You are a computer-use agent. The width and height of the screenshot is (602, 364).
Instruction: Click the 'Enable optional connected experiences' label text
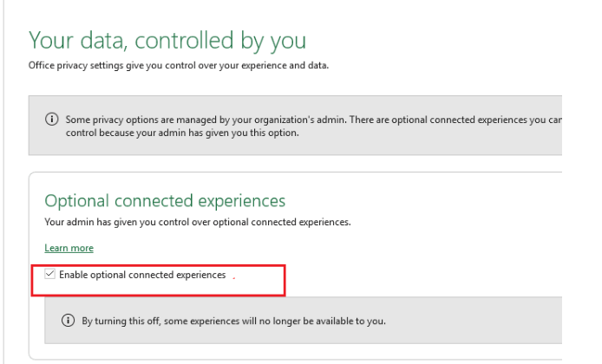142,275
